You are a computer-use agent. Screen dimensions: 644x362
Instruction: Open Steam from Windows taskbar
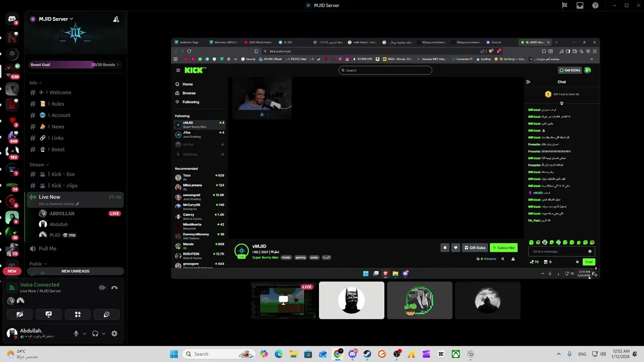click(x=367, y=354)
